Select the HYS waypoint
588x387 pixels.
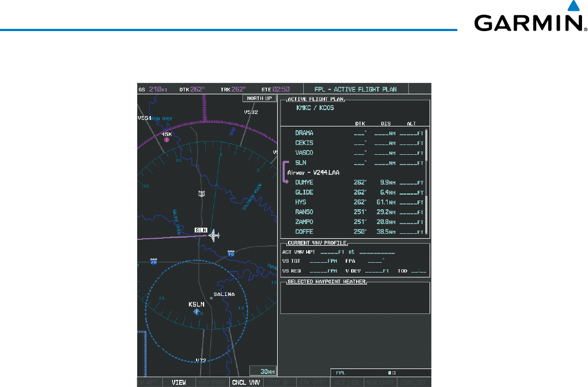pos(301,202)
